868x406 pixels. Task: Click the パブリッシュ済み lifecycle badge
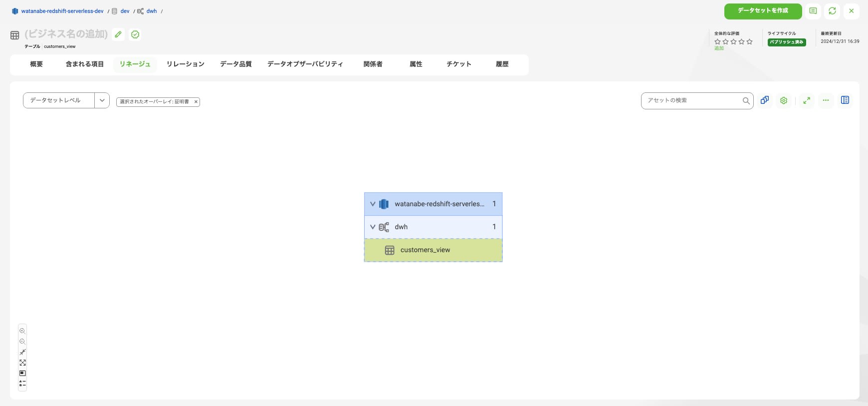[787, 42]
